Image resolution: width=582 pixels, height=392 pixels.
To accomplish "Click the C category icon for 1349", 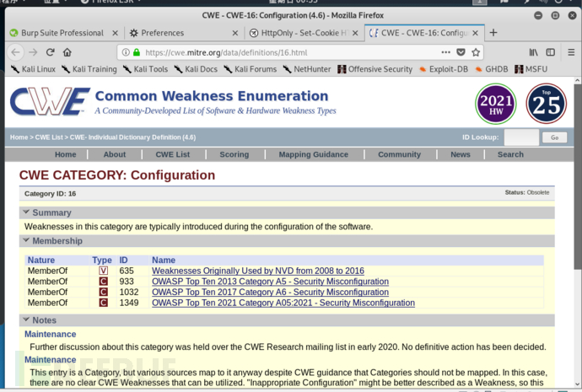I will pos(103,303).
